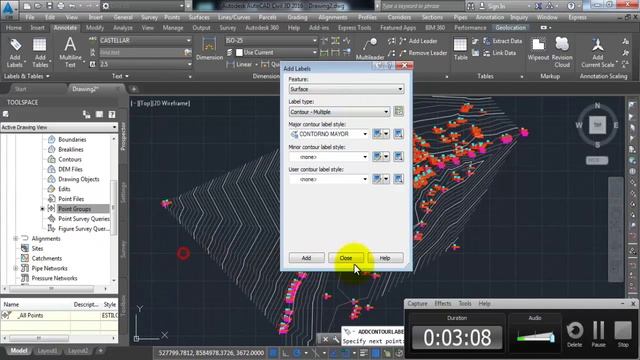The image size is (640, 360).
Task: Click Pause in the capture recorder
Action: pos(598,334)
